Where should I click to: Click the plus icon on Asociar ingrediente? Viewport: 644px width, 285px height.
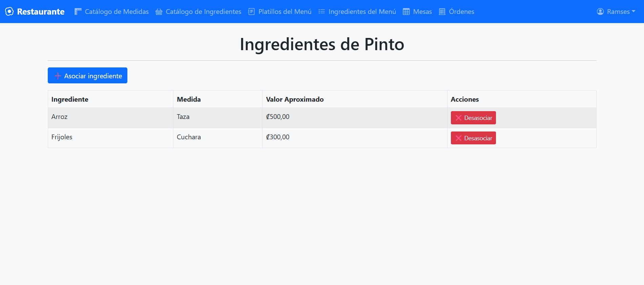[58, 76]
